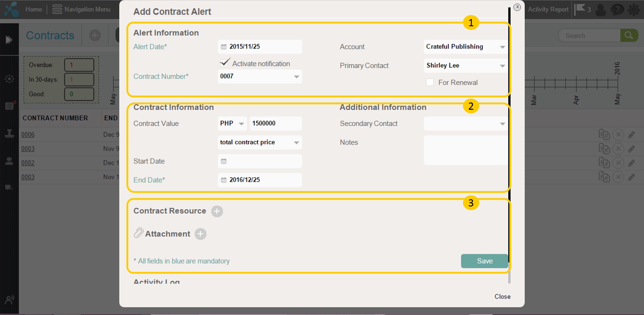This screenshot has height=315, width=644.
Task: Open the help question mark icon
Action: click(x=617, y=10)
